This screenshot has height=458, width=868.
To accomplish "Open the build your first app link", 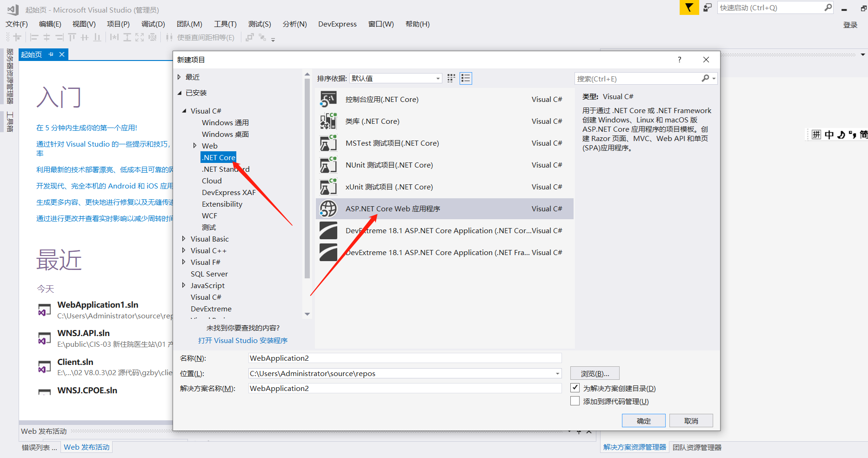I will [x=87, y=128].
